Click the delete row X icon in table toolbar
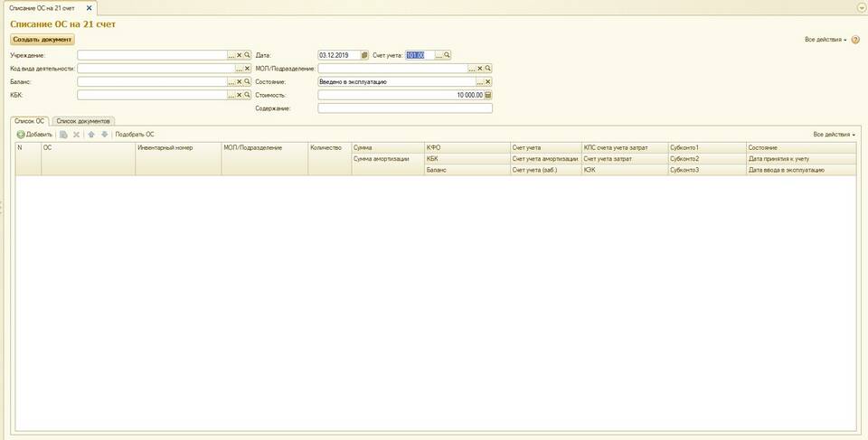The width and height of the screenshot is (868, 440). pyautogui.click(x=77, y=135)
